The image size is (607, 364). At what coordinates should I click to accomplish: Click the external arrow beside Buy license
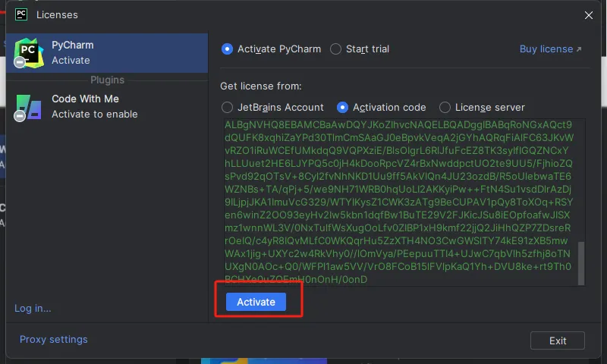click(579, 49)
